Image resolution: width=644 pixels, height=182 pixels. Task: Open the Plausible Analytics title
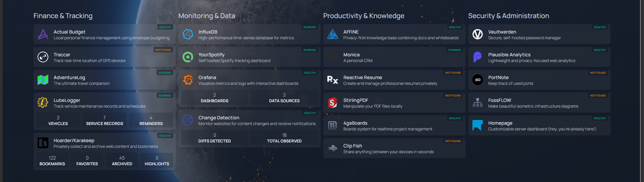click(x=509, y=55)
